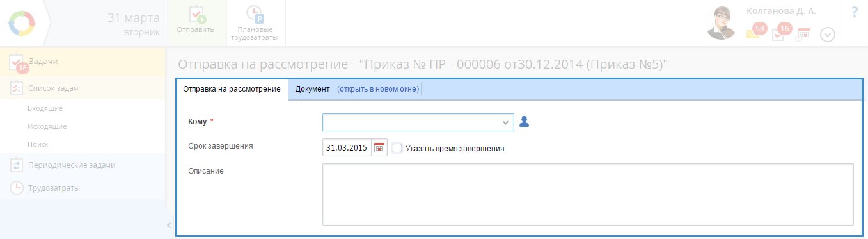The width and height of the screenshot is (868, 239).
Task: Click the Трудозатраты clock icon
Action: pos(17,188)
